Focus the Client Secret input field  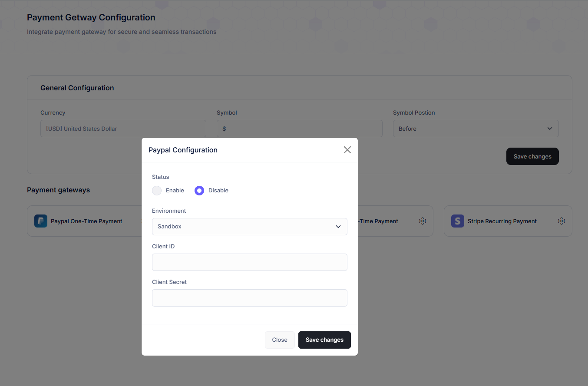[x=249, y=298]
